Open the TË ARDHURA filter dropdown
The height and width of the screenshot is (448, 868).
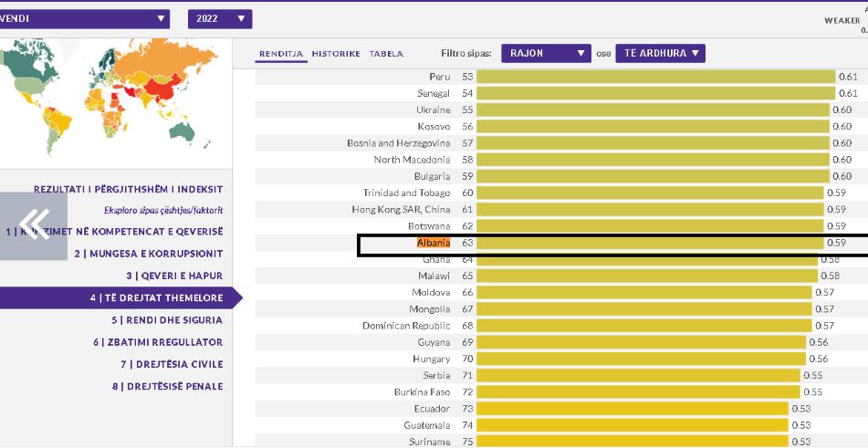coord(660,54)
